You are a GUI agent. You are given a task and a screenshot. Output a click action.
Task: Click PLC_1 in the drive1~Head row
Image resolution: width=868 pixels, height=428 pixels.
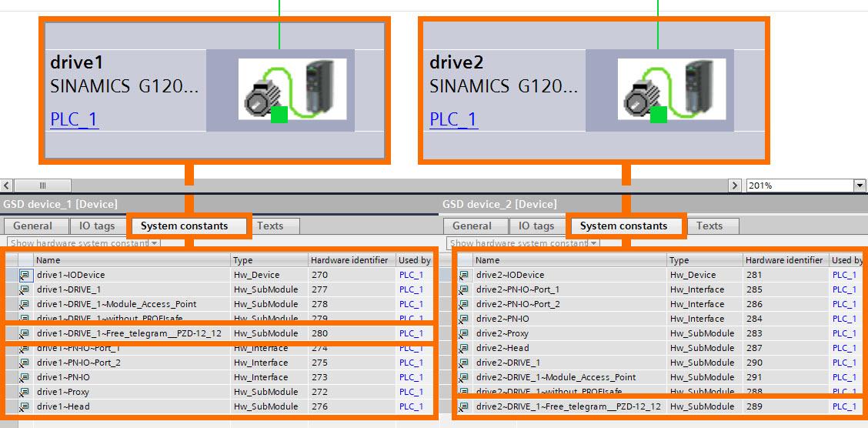(412, 407)
